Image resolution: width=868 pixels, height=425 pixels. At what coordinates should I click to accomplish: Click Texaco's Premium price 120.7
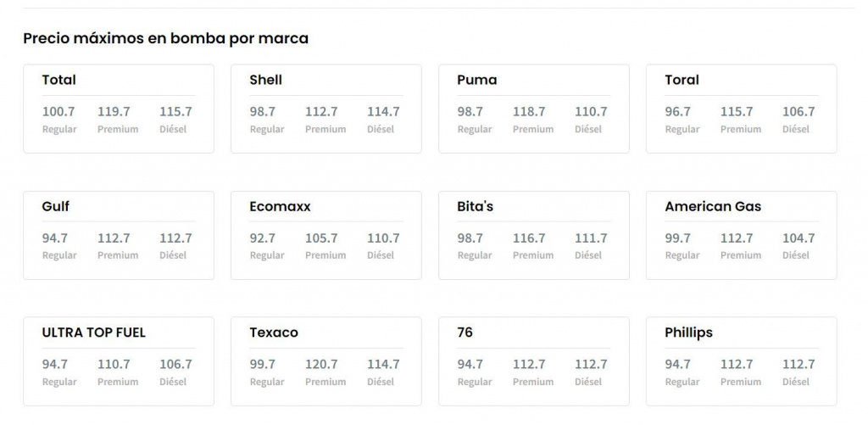pyautogui.click(x=321, y=364)
